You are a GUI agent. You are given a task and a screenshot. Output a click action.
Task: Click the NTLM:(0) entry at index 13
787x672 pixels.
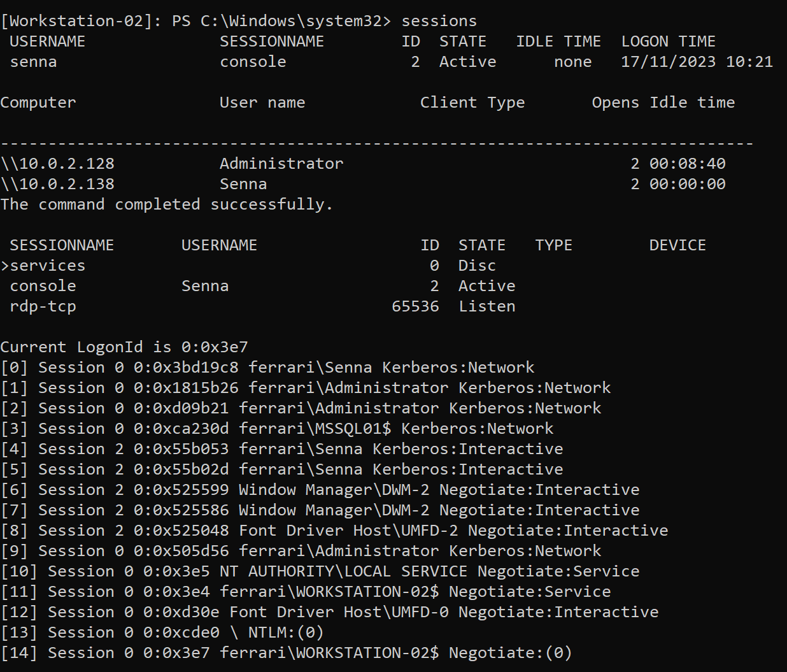point(286,633)
